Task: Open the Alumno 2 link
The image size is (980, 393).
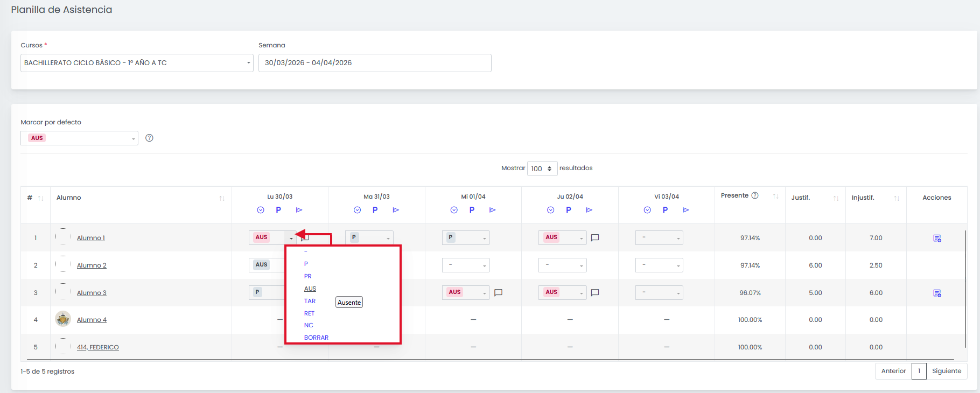Action: click(92, 265)
